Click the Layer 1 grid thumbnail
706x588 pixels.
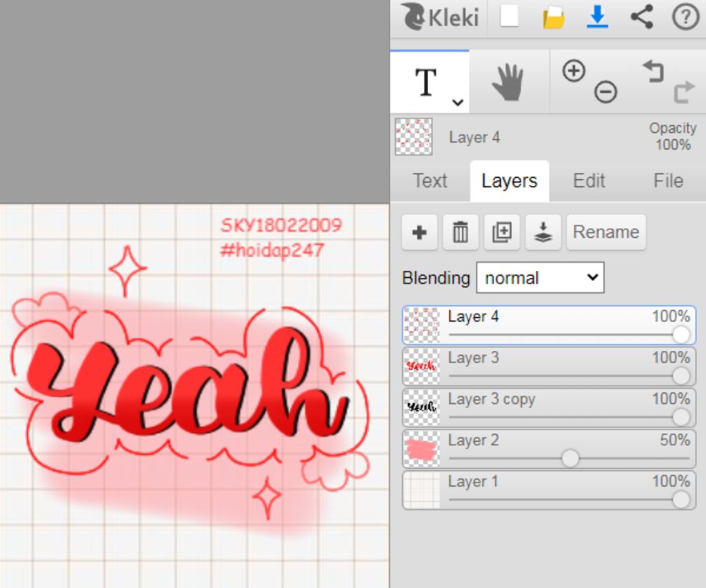point(421,491)
